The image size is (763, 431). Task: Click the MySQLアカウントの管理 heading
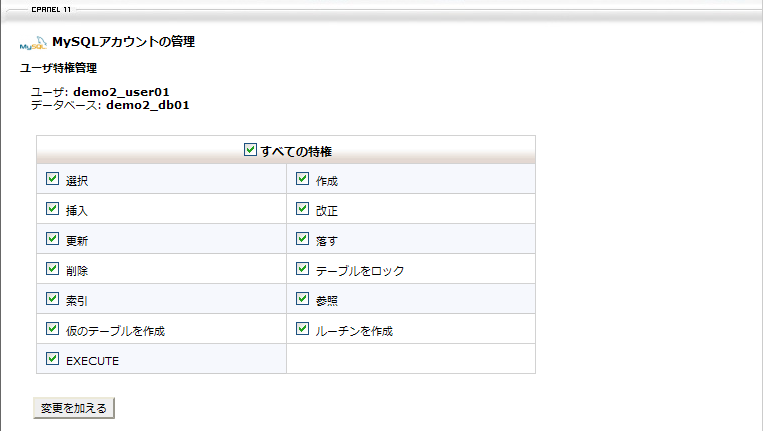click(123, 42)
